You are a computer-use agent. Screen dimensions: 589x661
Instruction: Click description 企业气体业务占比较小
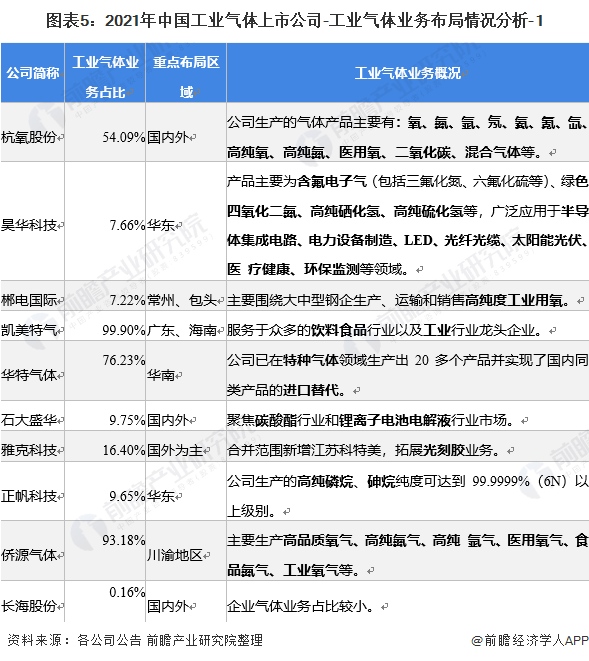tap(301, 606)
